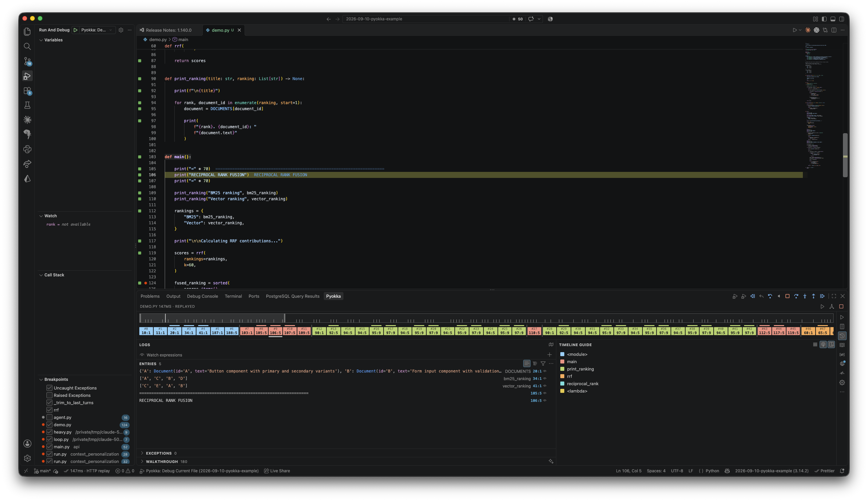Enable agent.py breakpoint checkbox
The width and height of the screenshot is (868, 501).
[49, 417]
